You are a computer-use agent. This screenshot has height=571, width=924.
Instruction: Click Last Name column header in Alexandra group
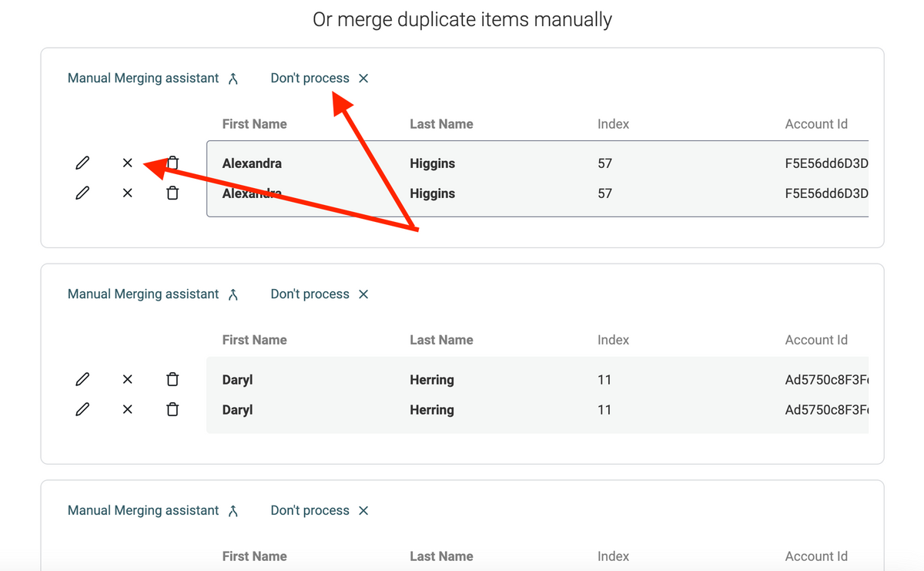point(441,124)
